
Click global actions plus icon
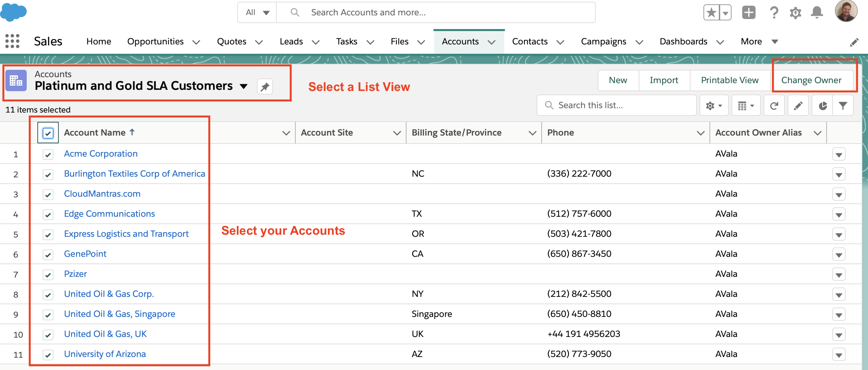(749, 13)
